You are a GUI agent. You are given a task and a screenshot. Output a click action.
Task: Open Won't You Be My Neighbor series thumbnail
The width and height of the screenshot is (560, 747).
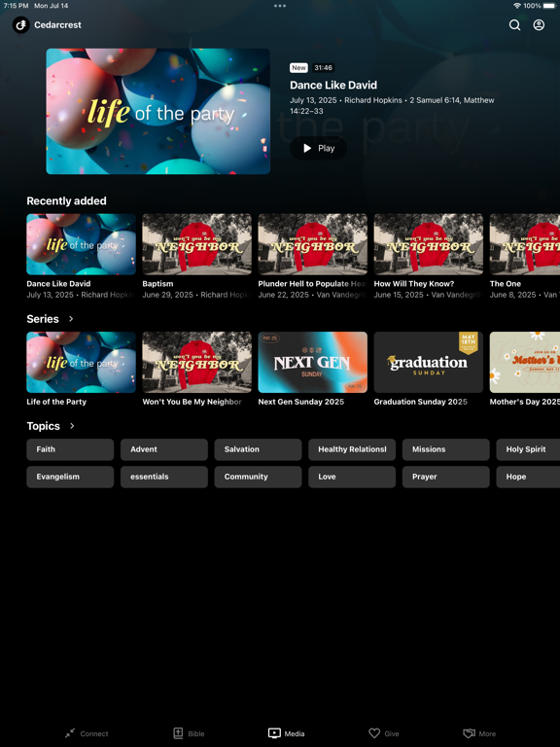pos(196,362)
